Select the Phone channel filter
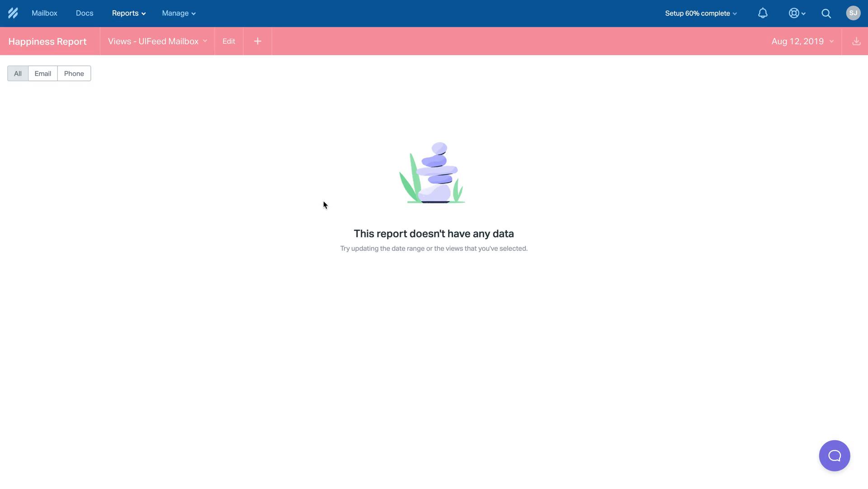The image size is (868, 489). (73, 73)
